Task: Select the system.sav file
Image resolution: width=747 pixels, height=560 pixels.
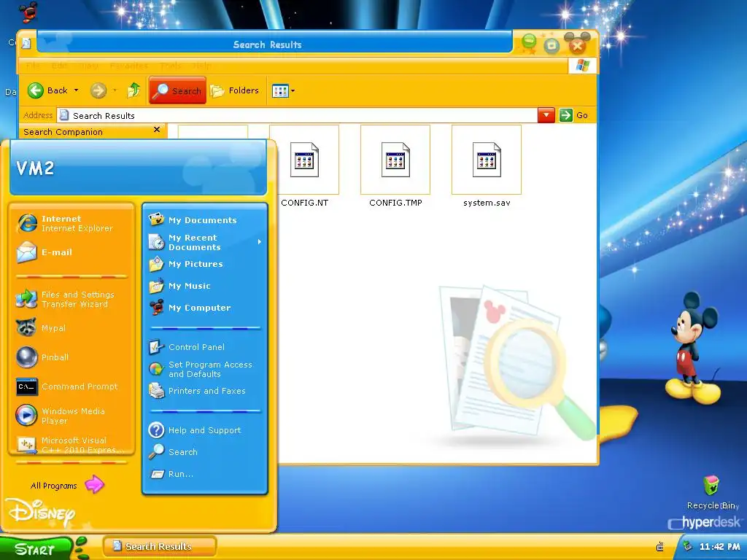Action: point(487,167)
